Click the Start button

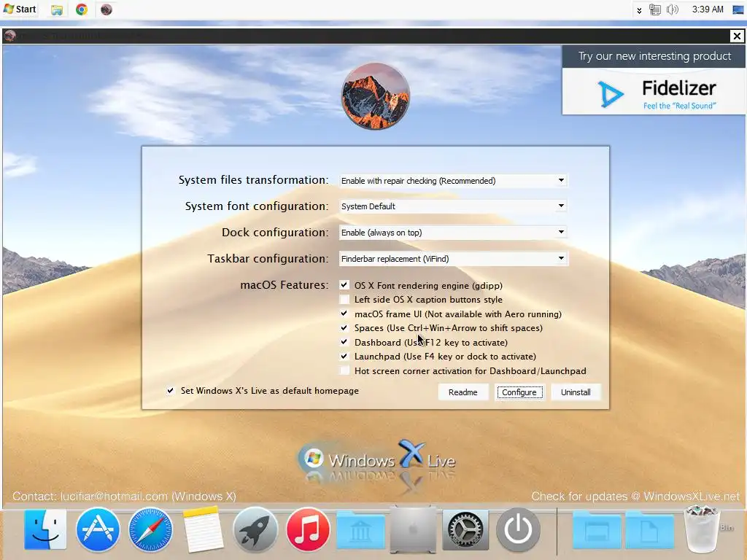click(20, 9)
